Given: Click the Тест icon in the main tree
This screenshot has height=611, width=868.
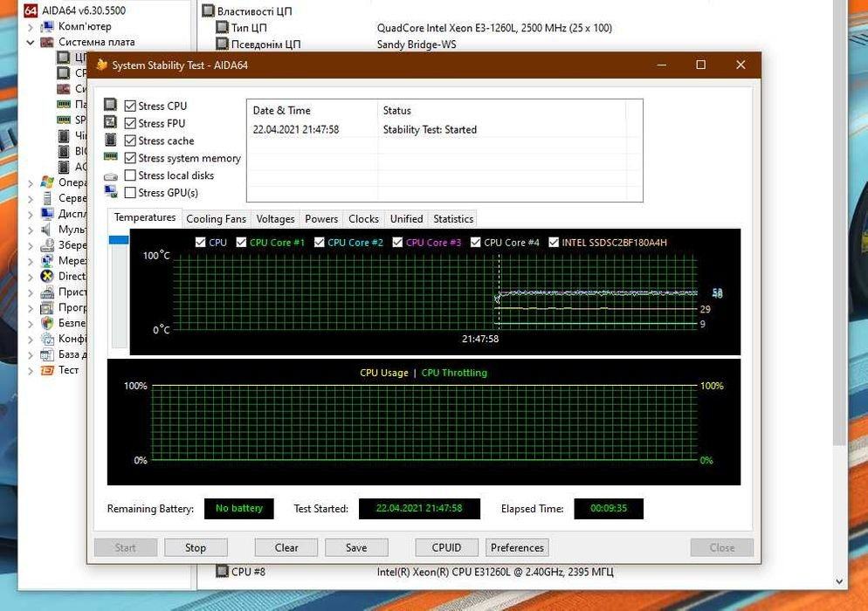Looking at the screenshot, I should coord(48,370).
